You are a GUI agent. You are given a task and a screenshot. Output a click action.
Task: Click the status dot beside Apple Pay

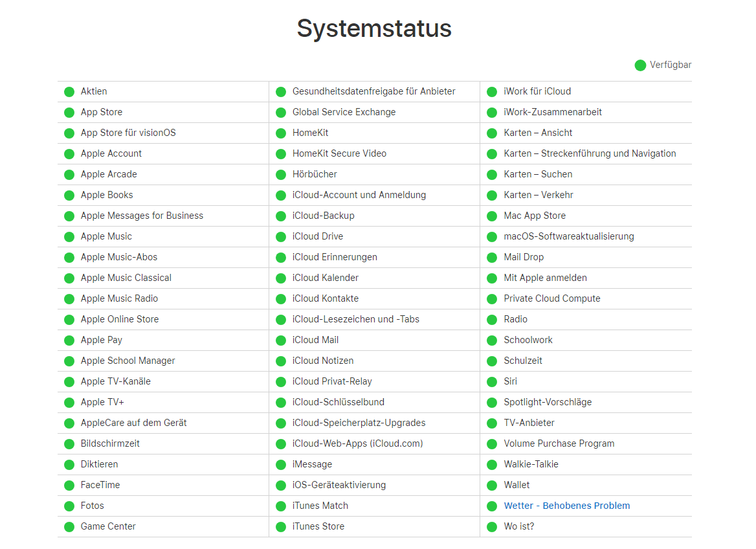[69, 340]
